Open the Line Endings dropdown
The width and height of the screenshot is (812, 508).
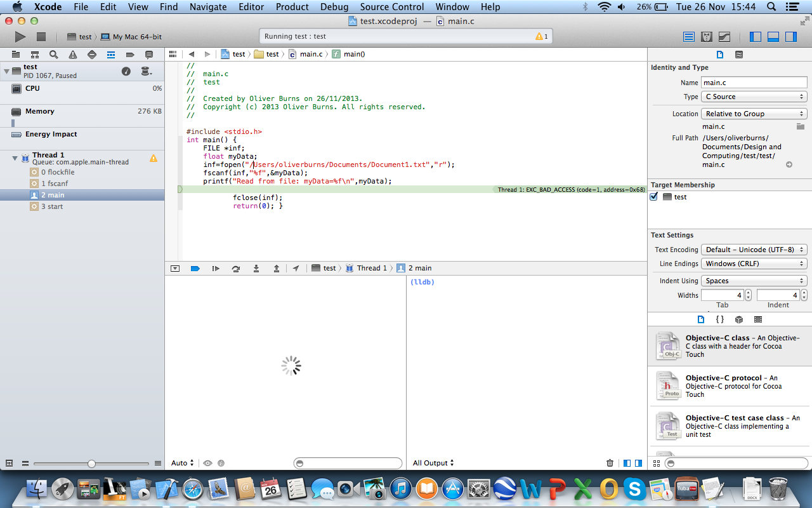coord(754,264)
